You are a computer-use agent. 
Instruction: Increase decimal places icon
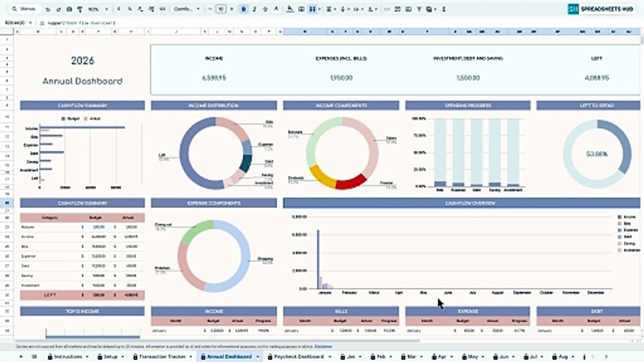[x=151, y=9]
